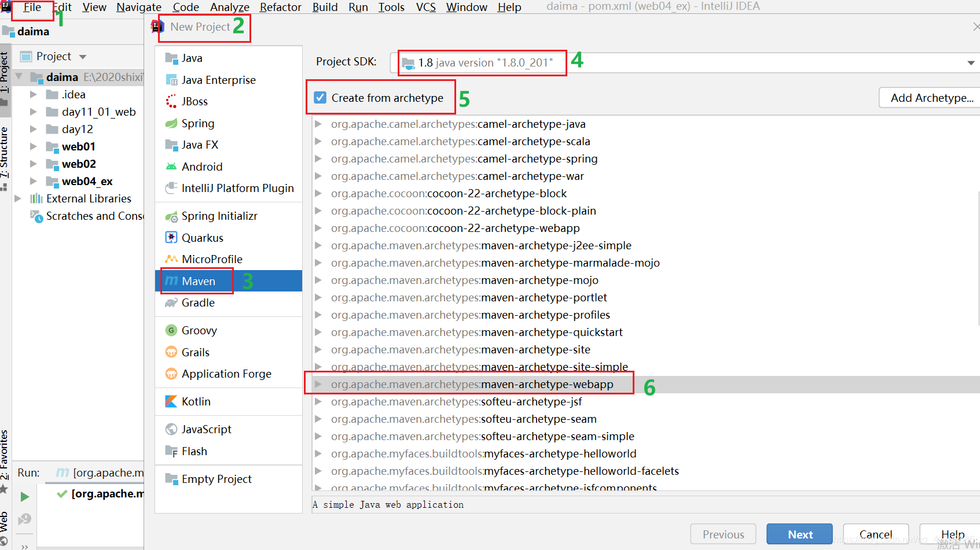Click the Cancel button

876,534
